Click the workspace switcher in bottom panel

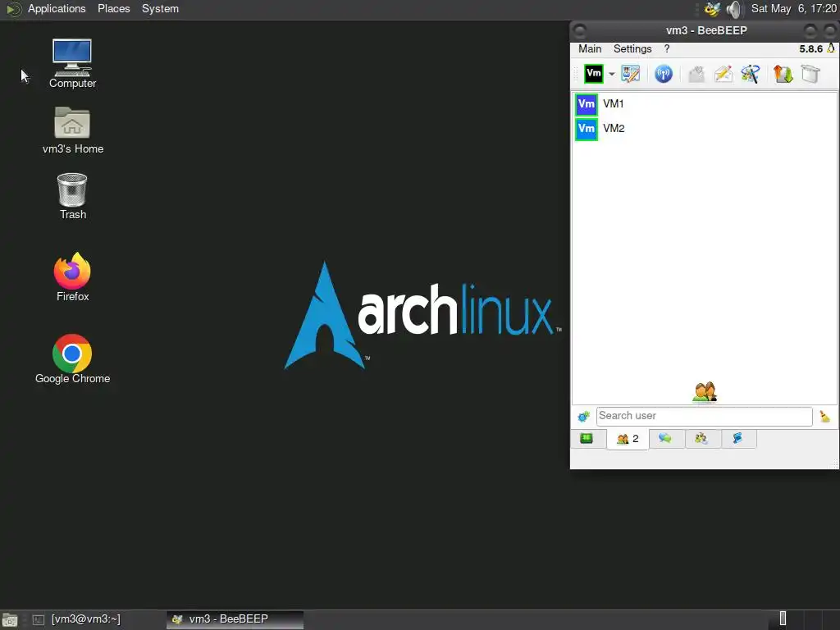pyautogui.click(x=805, y=619)
